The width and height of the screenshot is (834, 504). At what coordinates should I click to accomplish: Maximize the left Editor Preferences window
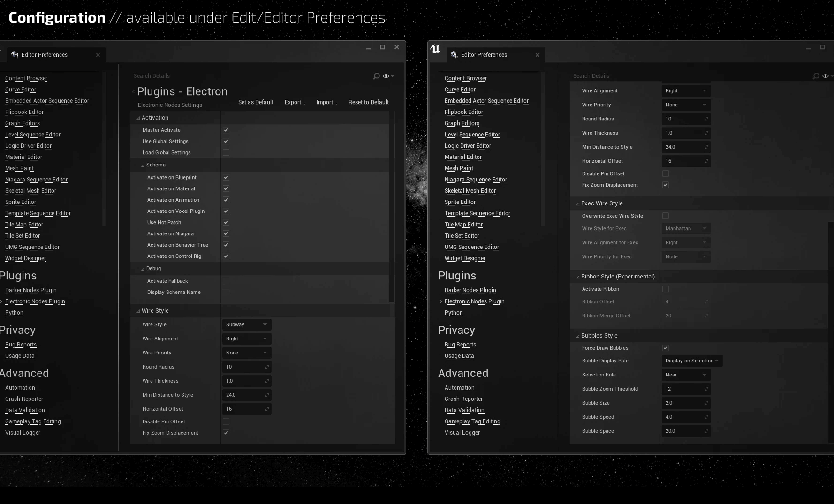click(x=383, y=47)
